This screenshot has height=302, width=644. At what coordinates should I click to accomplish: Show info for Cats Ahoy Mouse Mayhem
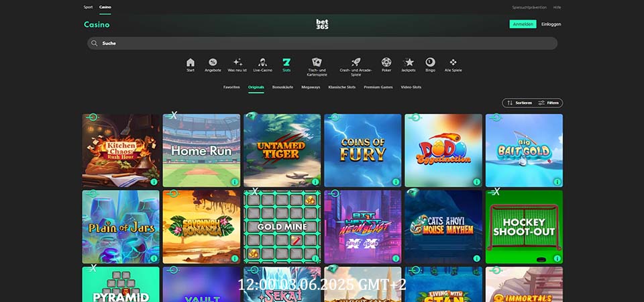coord(476,258)
